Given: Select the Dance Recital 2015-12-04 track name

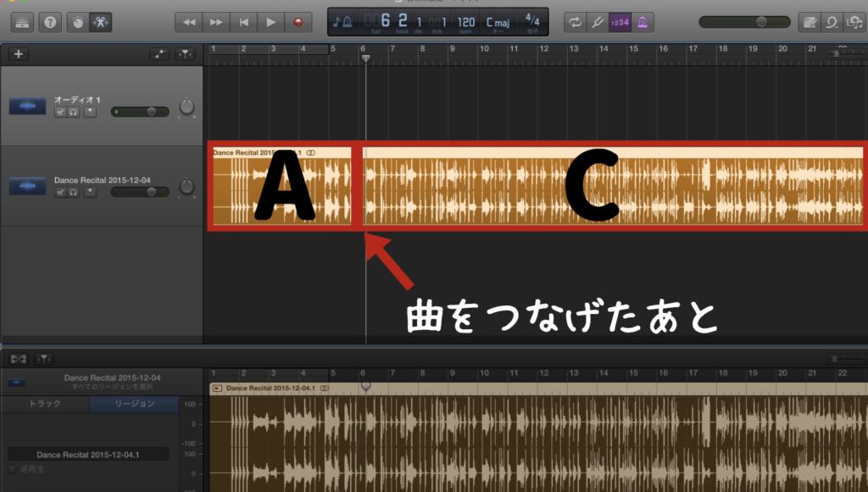Looking at the screenshot, I should (x=103, y=180).
